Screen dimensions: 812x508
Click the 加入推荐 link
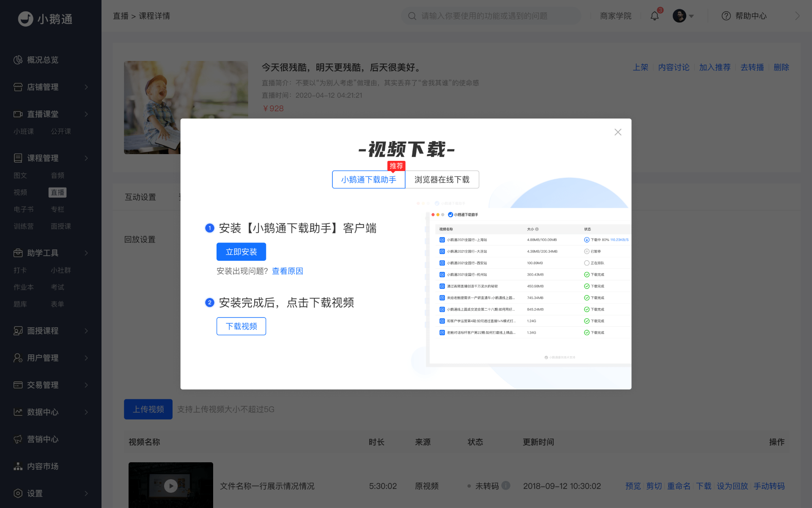coord(715,67)
